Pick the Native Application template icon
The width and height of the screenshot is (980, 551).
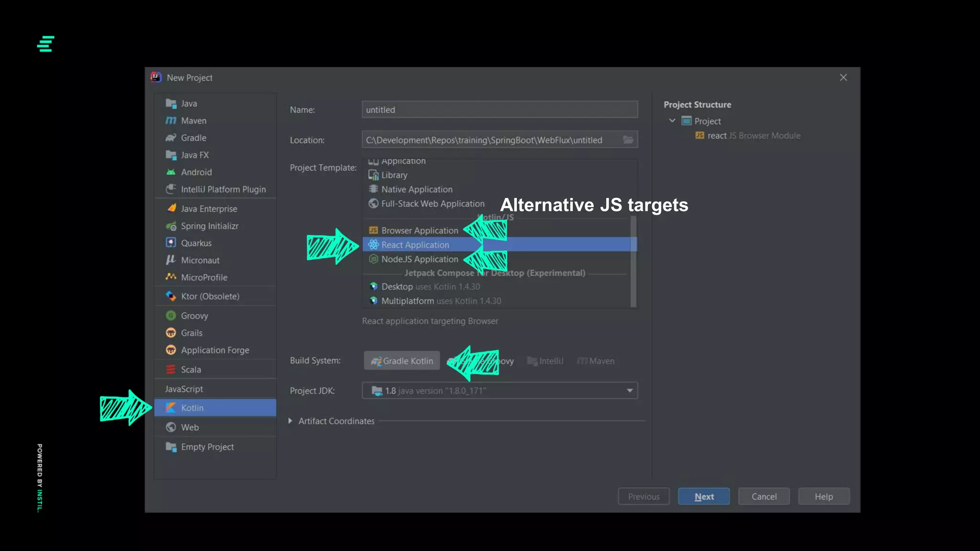pyautogui.click(x=373, y=189)
